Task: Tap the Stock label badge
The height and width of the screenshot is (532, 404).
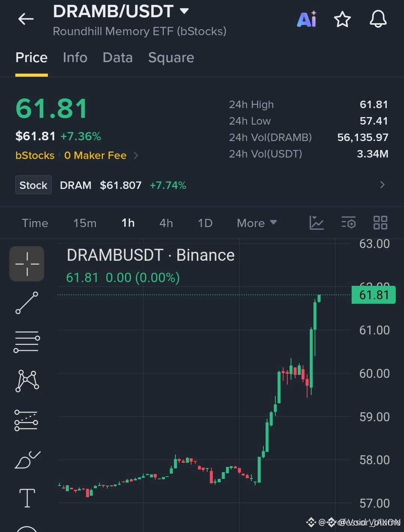Action: (x=33, y=185)
